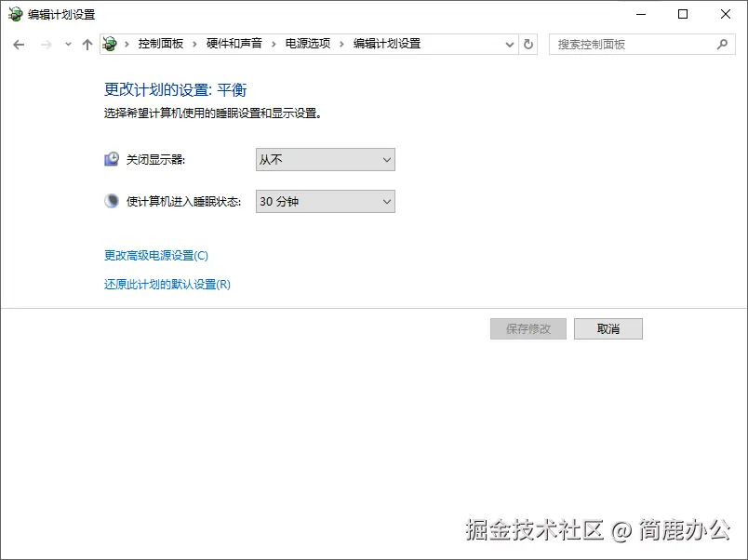Screen dimensions: 748x560
Task: Click the back navigation arrow icon
Action: click(x=19, y=44)
